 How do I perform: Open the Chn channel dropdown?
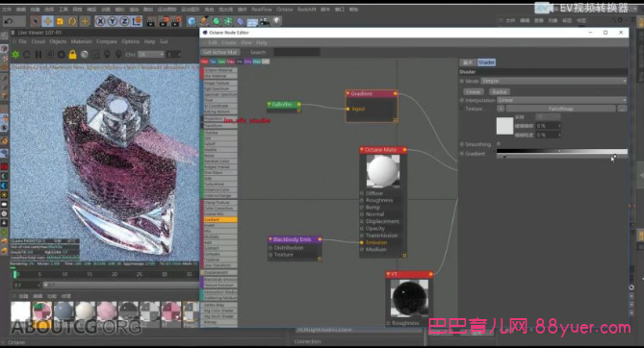coord(151,54)
